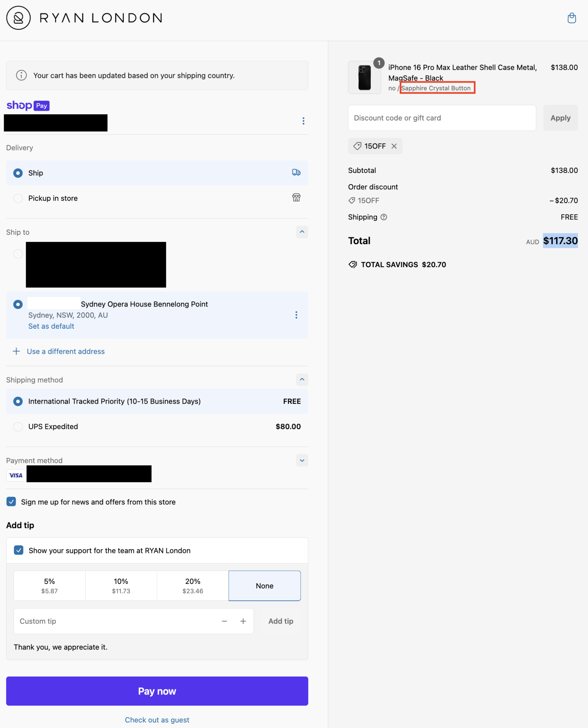Click the plus icon beside Use a different address
This screenshot has width=588, height=728.
pos(16,351)
